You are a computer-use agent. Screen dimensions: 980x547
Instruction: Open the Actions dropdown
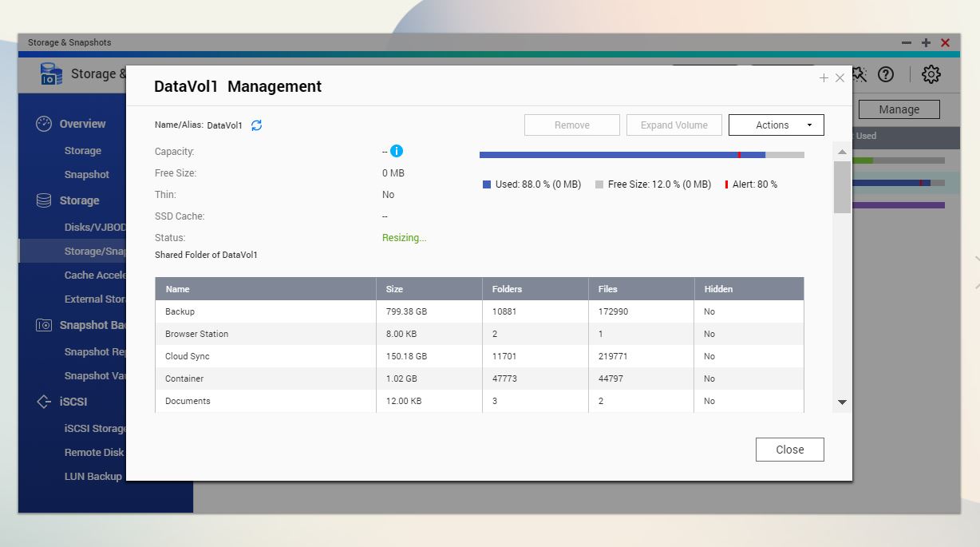coord(776,125)
